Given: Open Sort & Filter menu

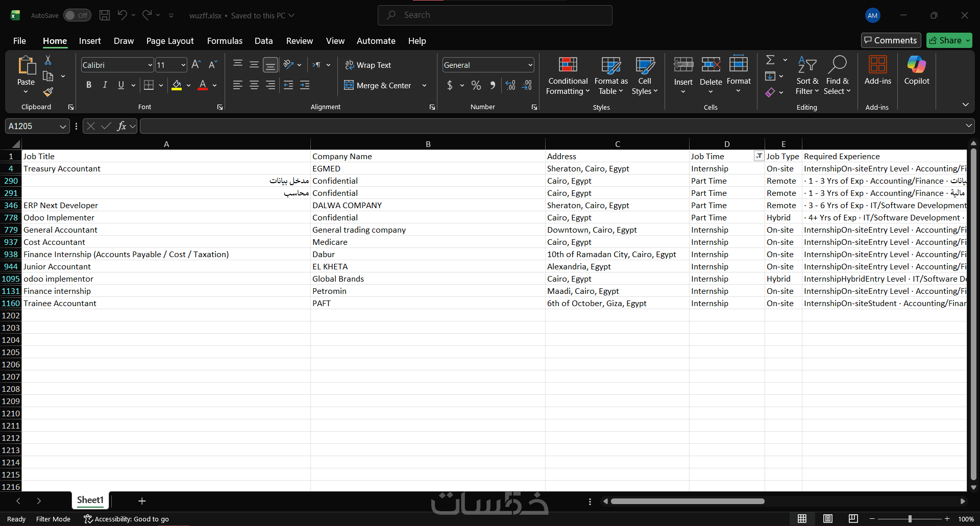Looking at the screenshot, I should tap(807, 76).
